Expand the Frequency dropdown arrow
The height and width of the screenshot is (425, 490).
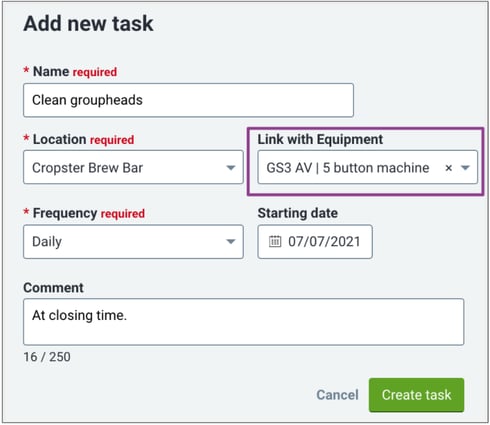[231, 241]
